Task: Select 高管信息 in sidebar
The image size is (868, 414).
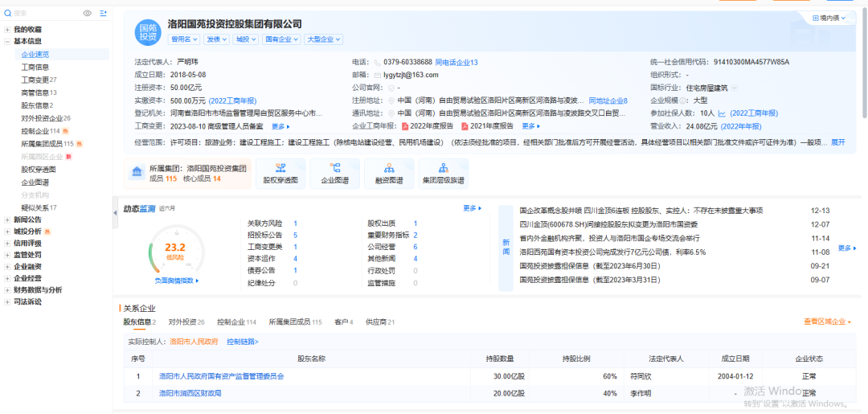Action: point(39,92)
